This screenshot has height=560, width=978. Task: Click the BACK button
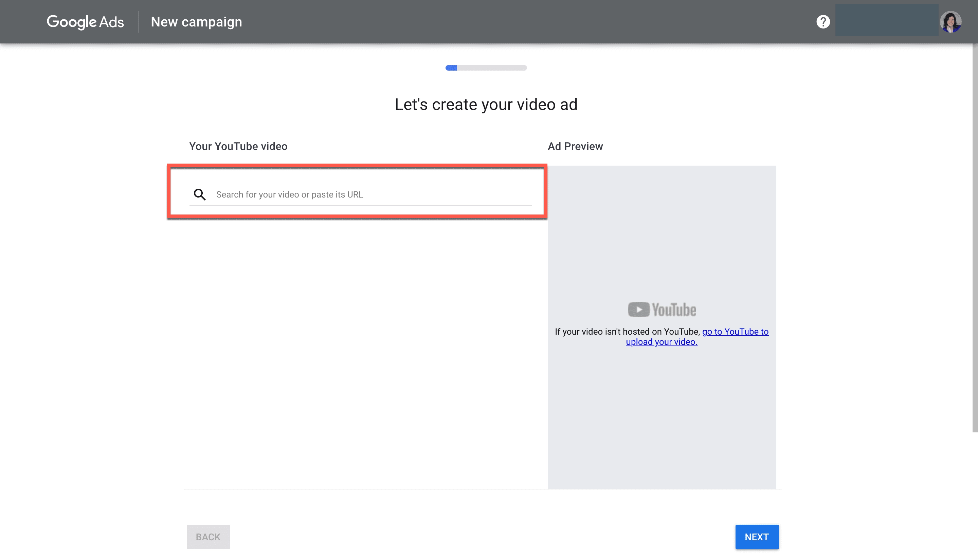(208, 537)
